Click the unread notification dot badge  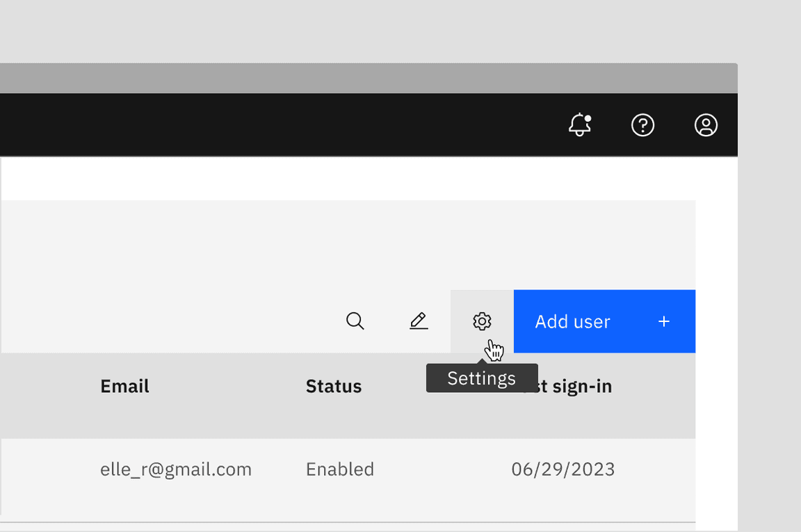click(588, 118)
